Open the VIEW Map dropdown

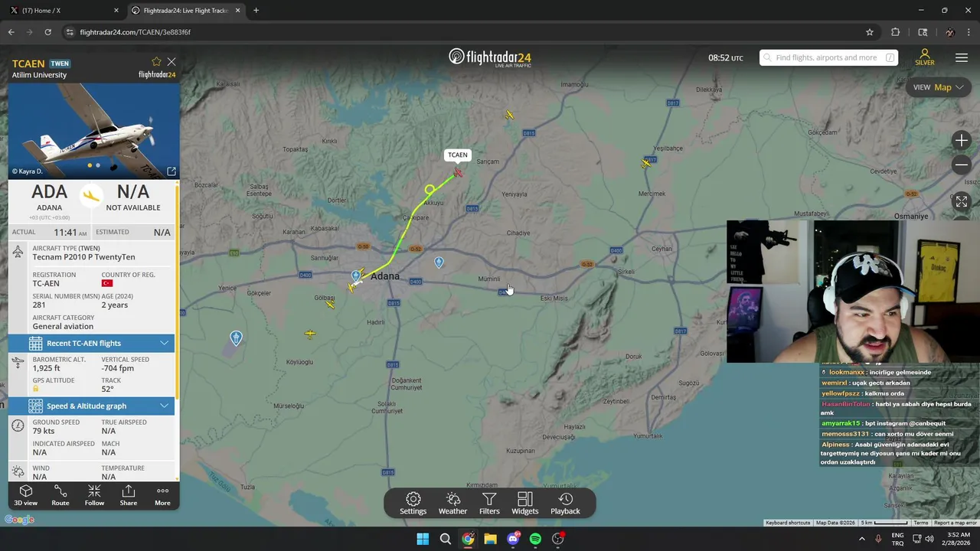938,87
